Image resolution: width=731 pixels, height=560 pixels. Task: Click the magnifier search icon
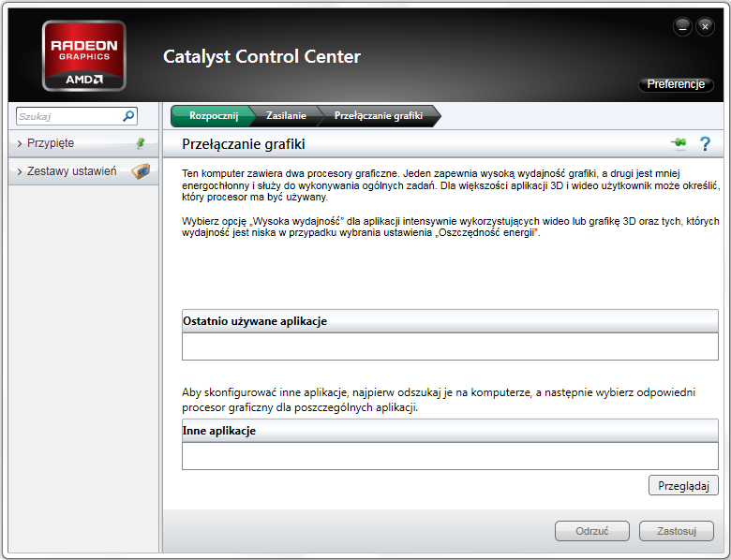tap(128, 115)
